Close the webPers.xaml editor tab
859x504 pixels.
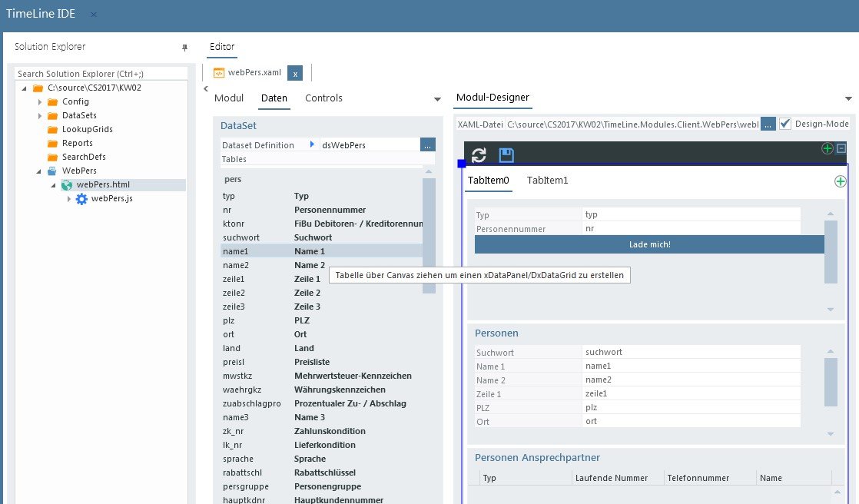click(x=296, y=73)
